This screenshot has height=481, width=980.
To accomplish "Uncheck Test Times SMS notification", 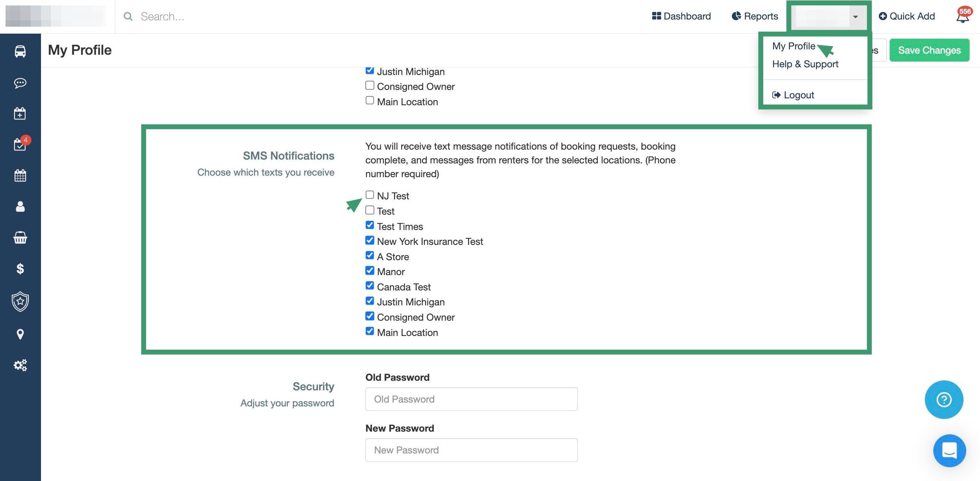I will pyautogui.click(x=370, y=225).
